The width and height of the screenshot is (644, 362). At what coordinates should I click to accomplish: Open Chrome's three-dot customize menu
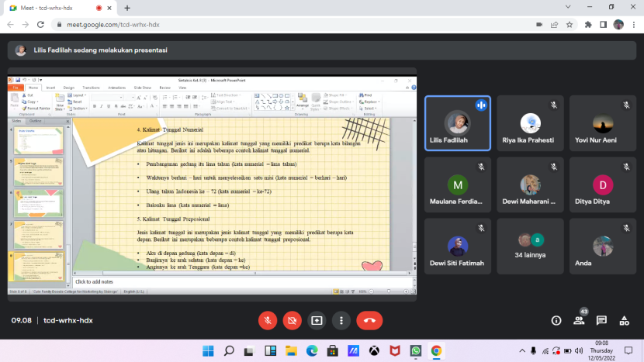point(632,24)
